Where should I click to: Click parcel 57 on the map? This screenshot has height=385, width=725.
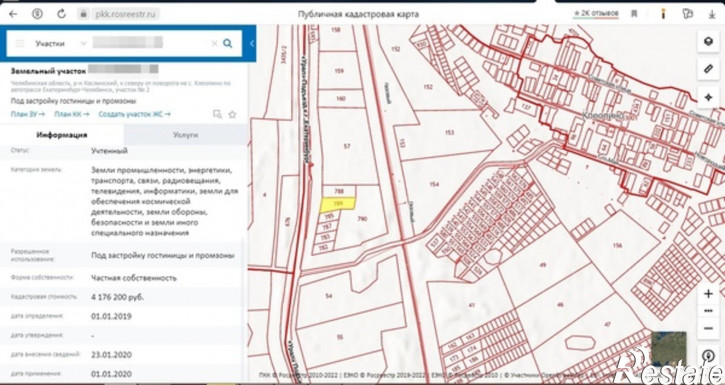pyautogui.click(x=347, y=147)
